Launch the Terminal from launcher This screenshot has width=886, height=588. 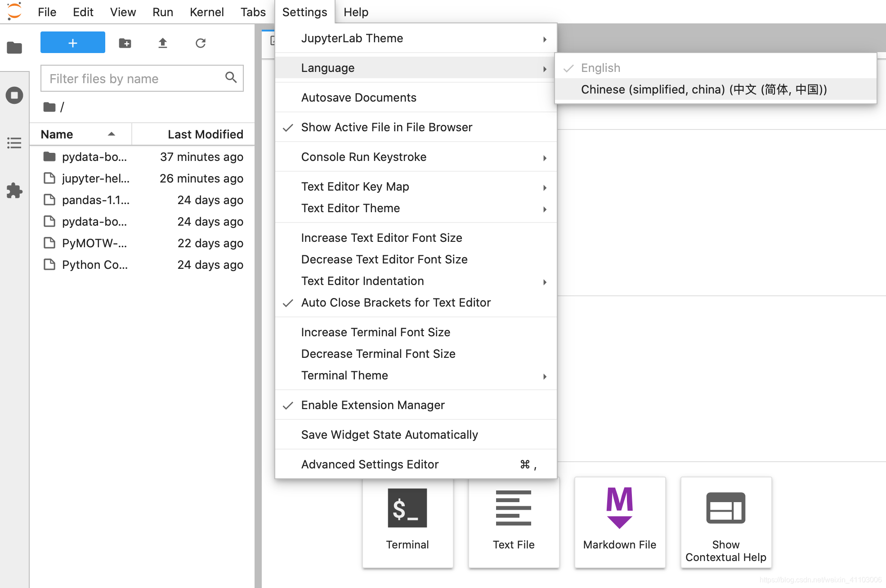click(x=407, y=521)
